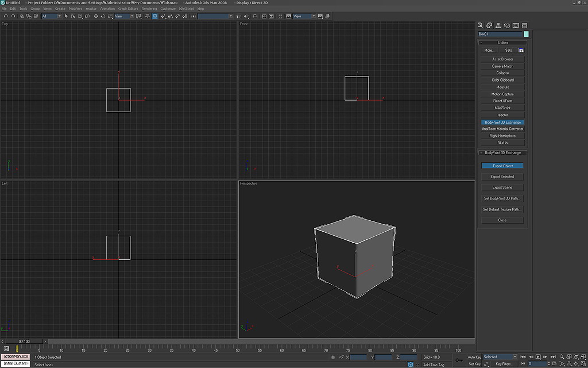Screen dimensions: 588x368
Task: Open reference coordinate system View dropdown
Action: tap(125, 16)
